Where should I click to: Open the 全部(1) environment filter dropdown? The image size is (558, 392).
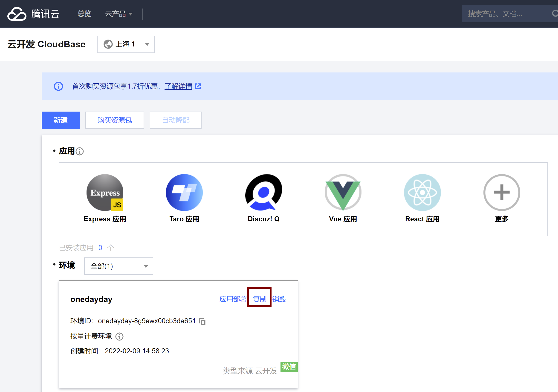[x=119, y=266]
